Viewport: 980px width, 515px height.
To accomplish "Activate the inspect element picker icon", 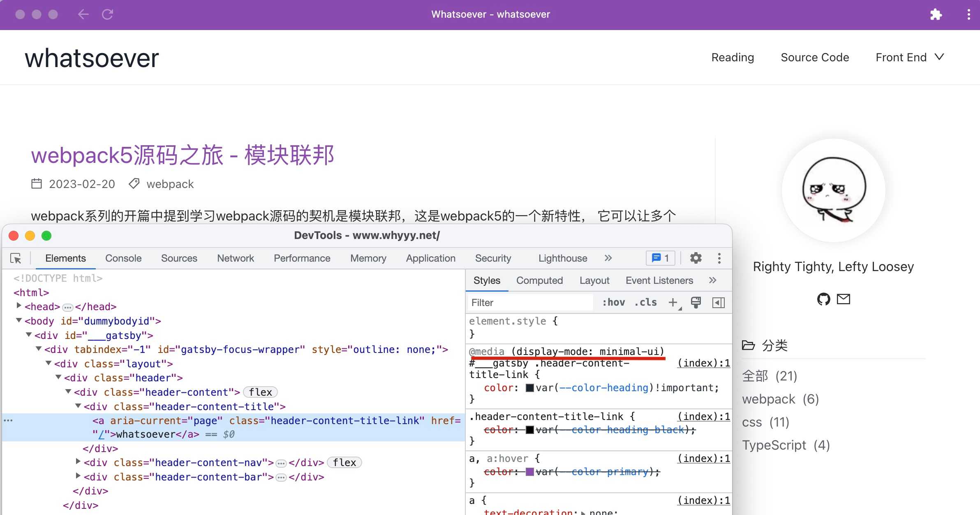I will click(x=16, y=258).
